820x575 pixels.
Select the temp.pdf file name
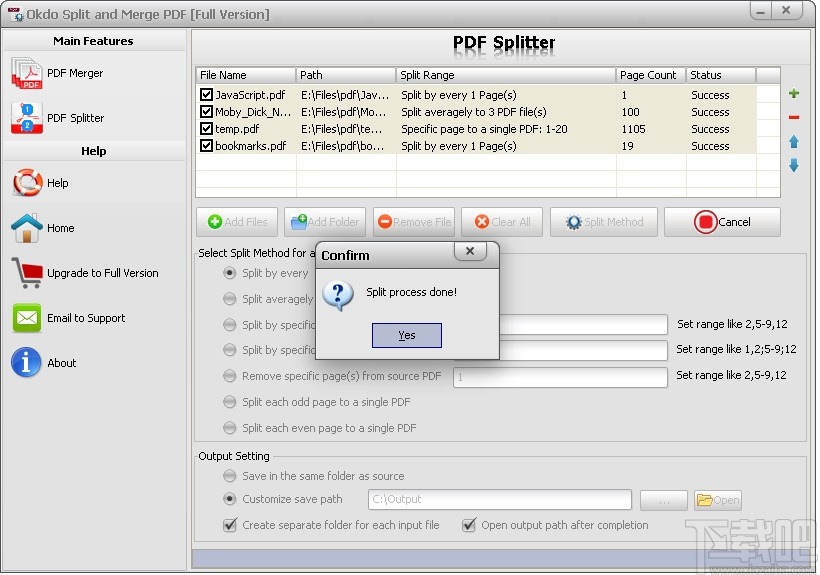pyautogui.click(x=237, y=129)
